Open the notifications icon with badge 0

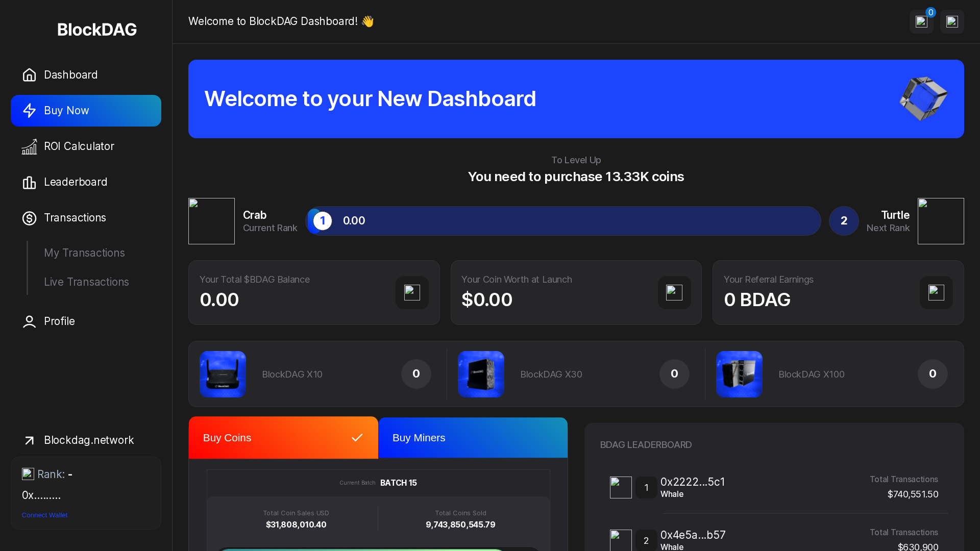coord(921,21)
